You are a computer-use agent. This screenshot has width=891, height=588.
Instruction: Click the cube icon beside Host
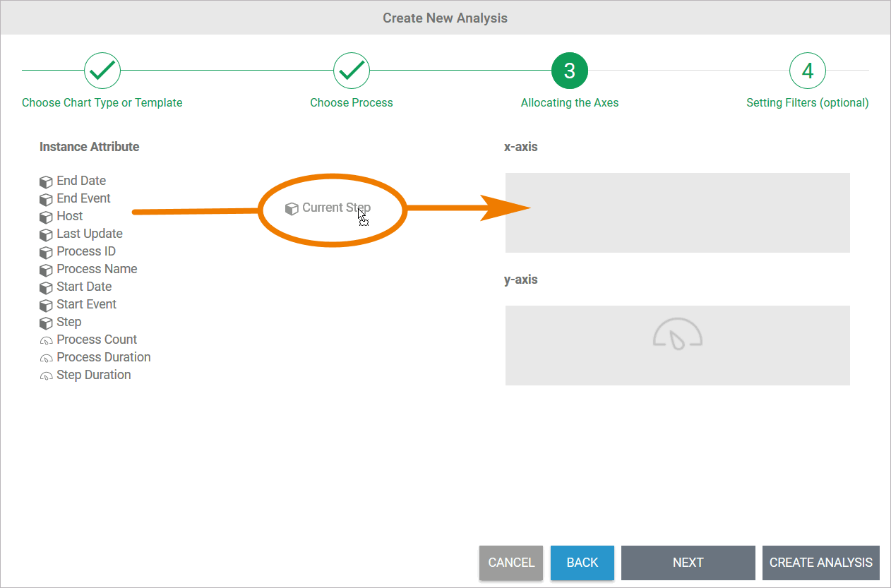[47, 217]
